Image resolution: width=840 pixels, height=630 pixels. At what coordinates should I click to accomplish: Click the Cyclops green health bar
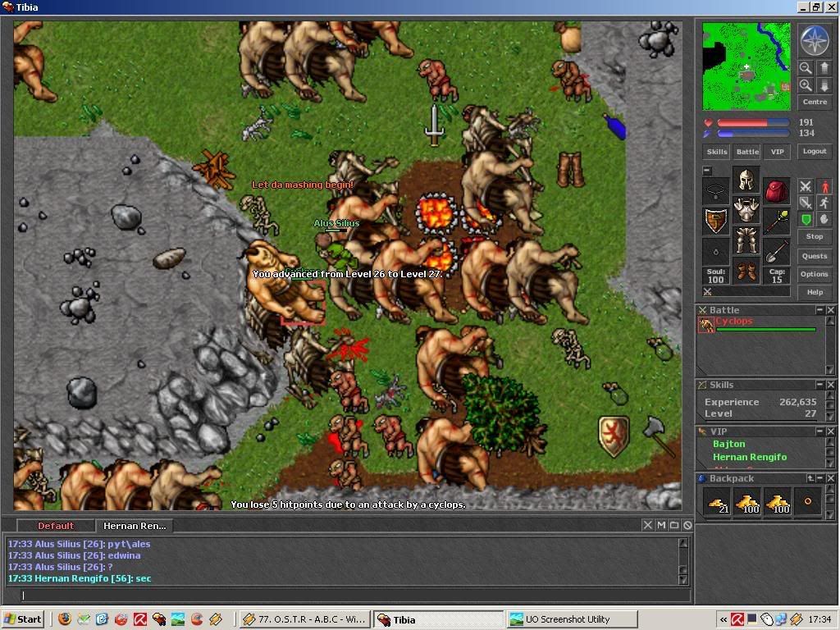tap(766, 330)
